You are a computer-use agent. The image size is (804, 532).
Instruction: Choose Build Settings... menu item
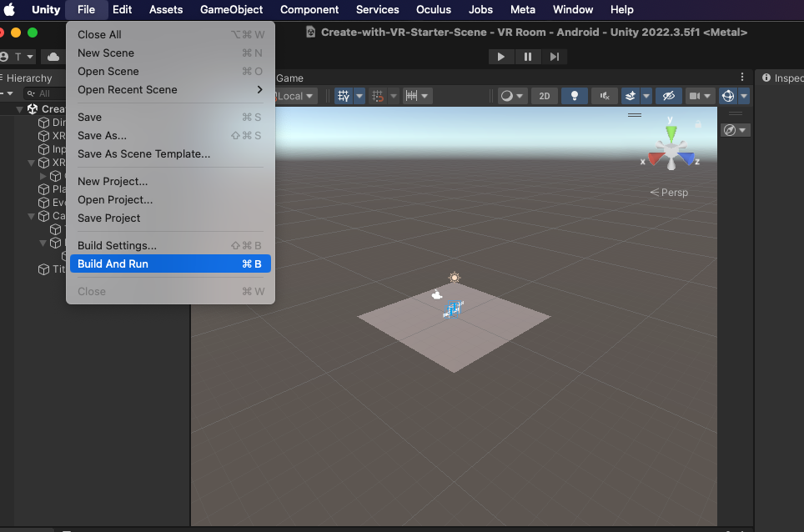click(170, 245)
